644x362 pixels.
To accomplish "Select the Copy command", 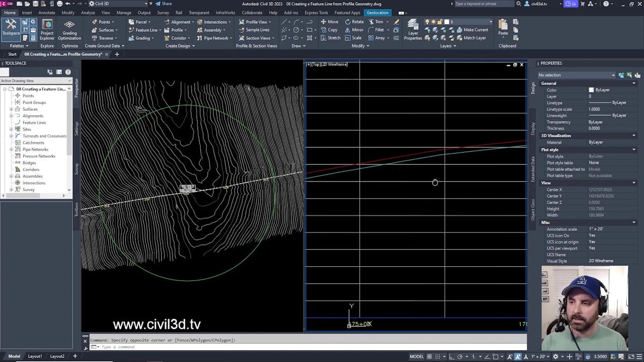I will [332, 30].
